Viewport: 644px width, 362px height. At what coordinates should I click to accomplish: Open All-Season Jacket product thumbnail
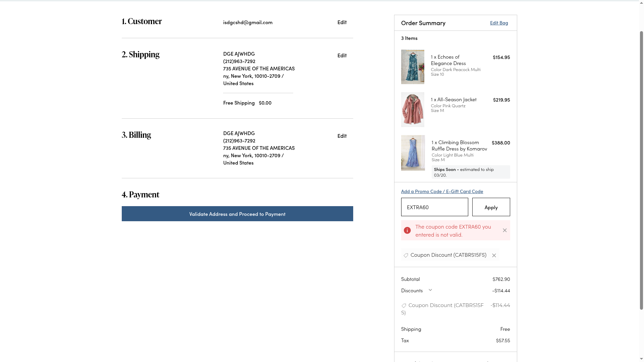(x=413, y=110)
